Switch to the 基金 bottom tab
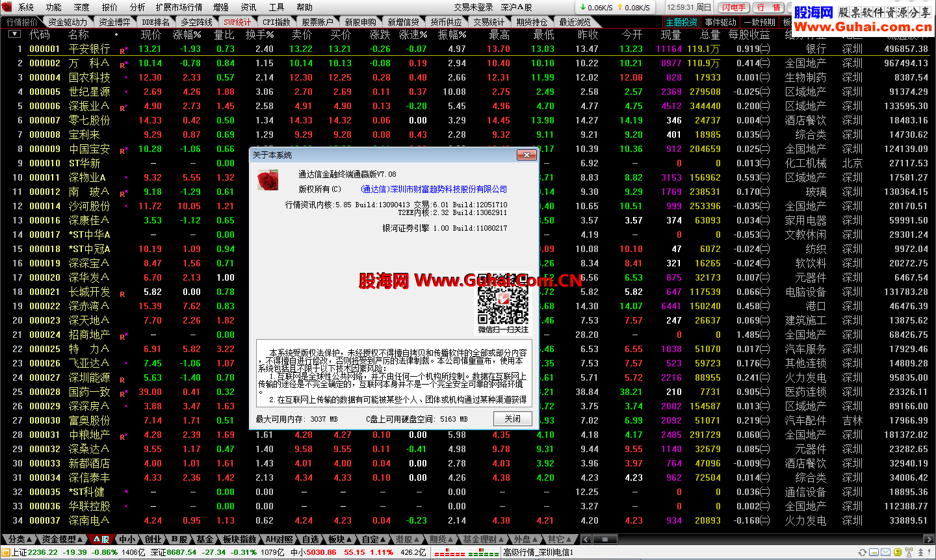 [205, 539]
